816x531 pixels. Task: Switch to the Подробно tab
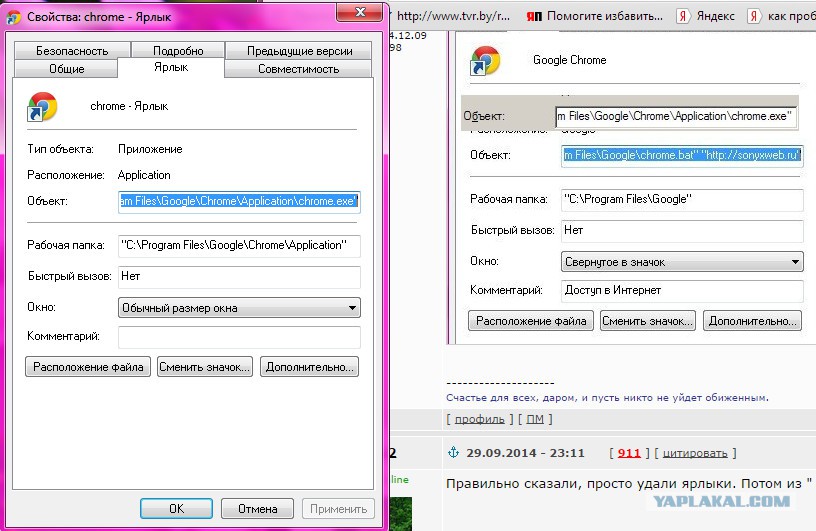[x=178, y=50]
